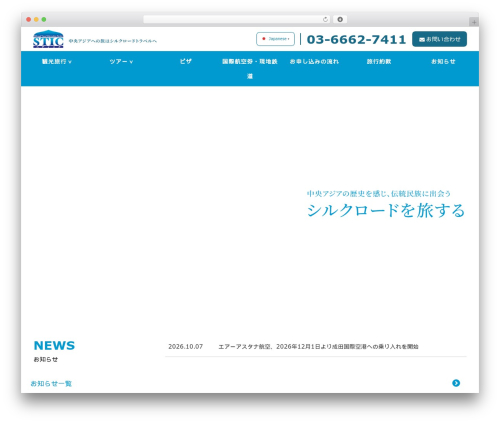Open お知らせ menu item in navigation
500x423 pixels.
pyautogui.click(x=443, y=62)
